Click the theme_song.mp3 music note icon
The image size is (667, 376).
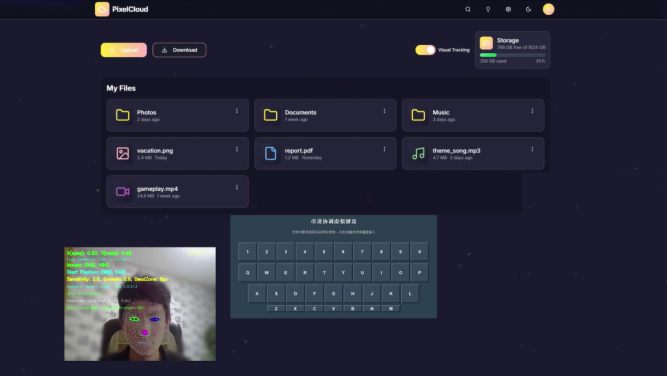click(418, 153)
